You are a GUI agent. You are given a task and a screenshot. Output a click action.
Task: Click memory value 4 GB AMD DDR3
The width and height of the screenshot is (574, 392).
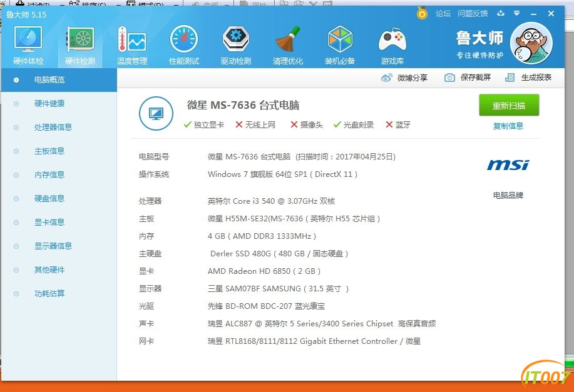(262, 236)
